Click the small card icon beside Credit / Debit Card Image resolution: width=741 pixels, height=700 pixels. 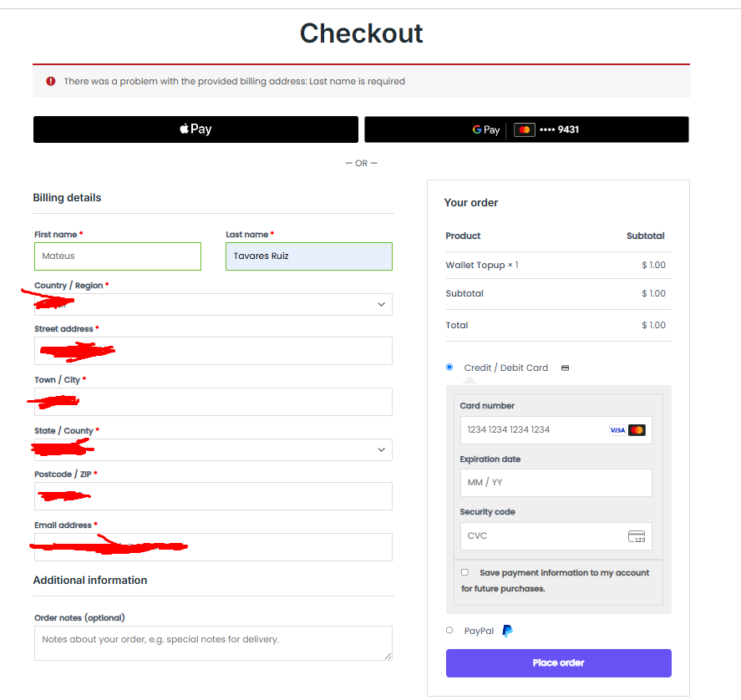[565, 368]
